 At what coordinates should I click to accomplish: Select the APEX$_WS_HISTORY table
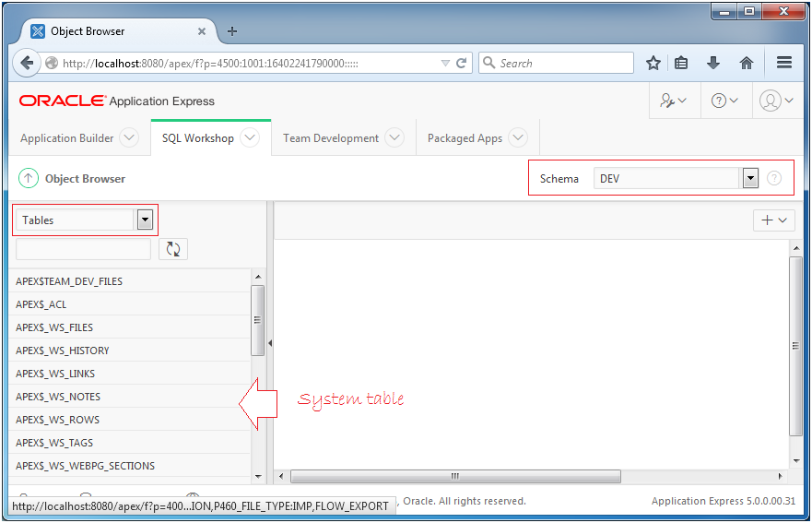(x=129, y=351)
